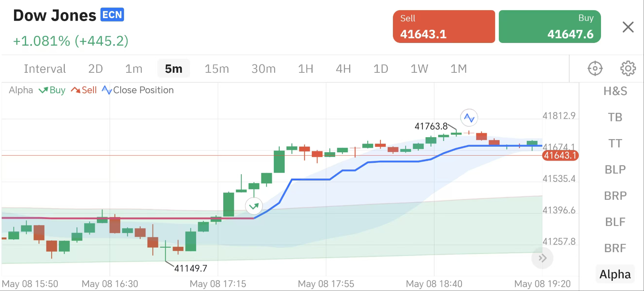Switch to 30m interval
This screenshot has width=644, height=291.
[264, 69]
